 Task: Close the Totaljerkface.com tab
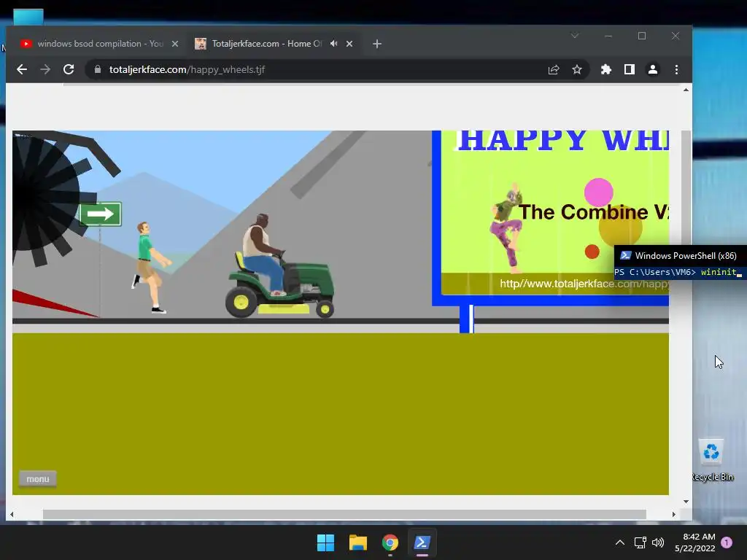tap(349, 44)
